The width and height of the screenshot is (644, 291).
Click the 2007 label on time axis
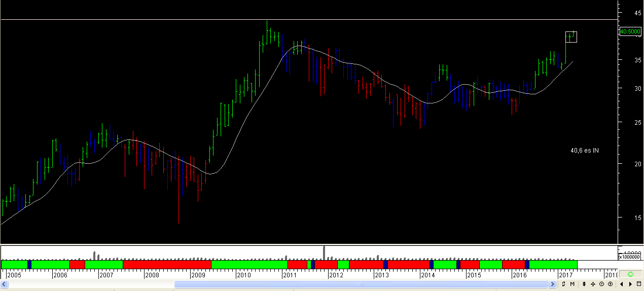(106, 275)
